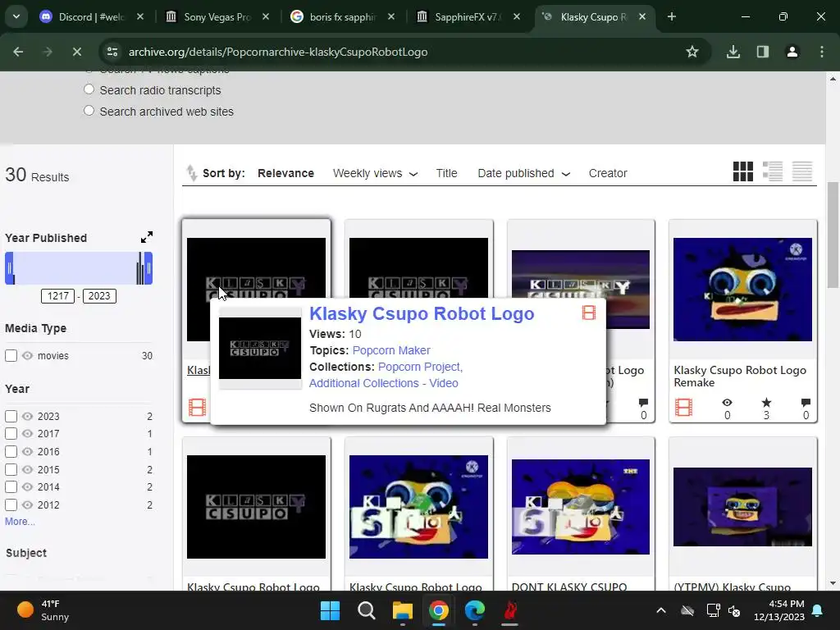Image resolution: width=840 pixels, height=630 pixels.
Task: Open the DONT KLASKY CSUPO thumbnail
Action: 581,507
